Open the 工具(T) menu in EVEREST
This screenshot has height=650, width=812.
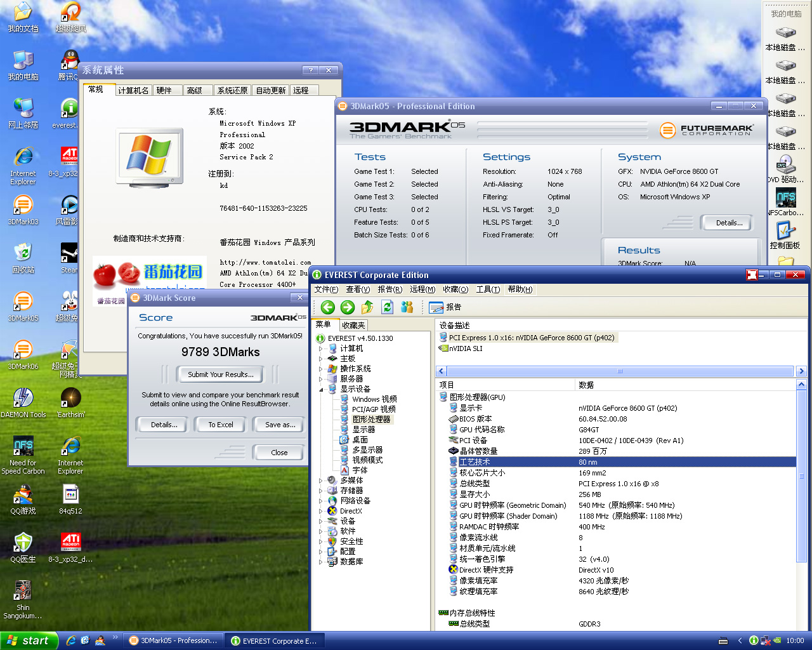[x=488, y=289]
